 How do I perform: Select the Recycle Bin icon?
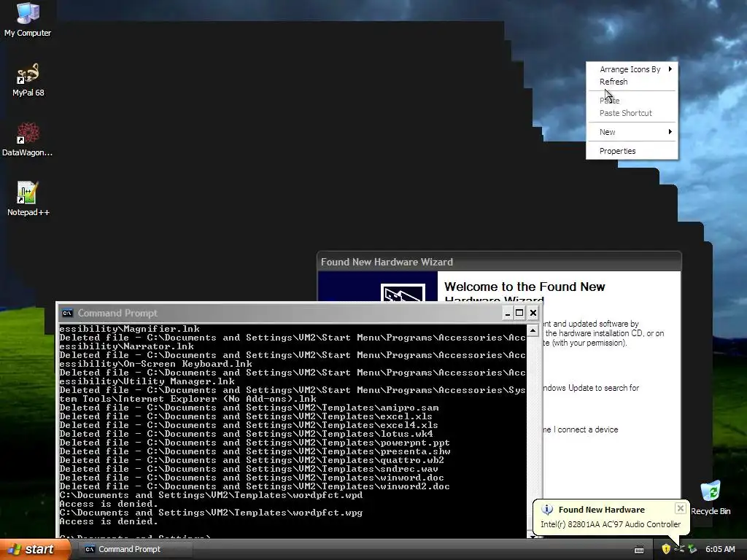(x=711, y=498)
